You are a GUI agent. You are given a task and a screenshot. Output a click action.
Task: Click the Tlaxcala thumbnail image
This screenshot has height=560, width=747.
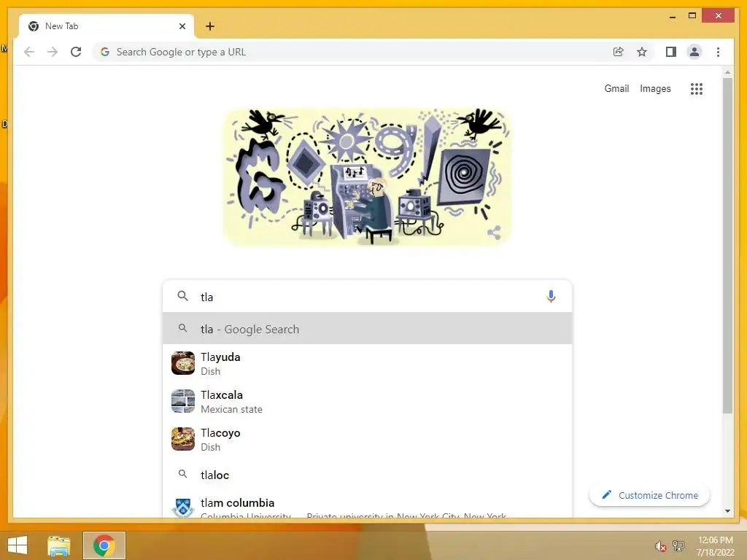click(183, 401)
